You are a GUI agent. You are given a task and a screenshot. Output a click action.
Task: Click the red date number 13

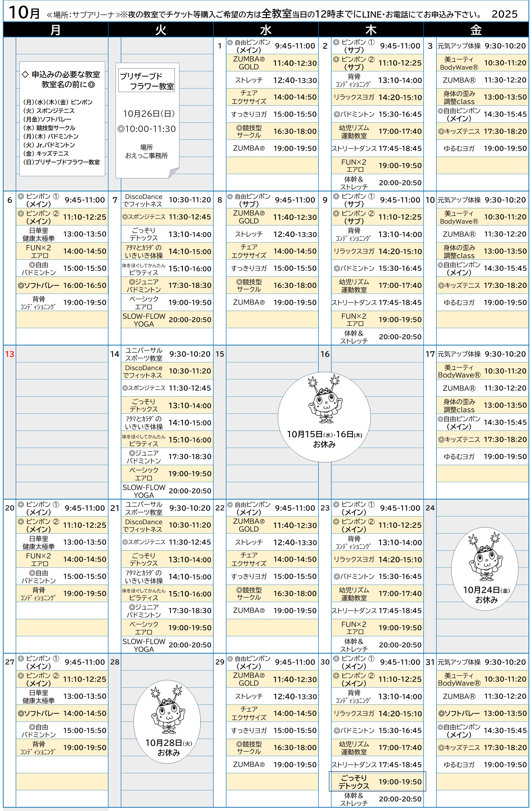coord(10,354)
